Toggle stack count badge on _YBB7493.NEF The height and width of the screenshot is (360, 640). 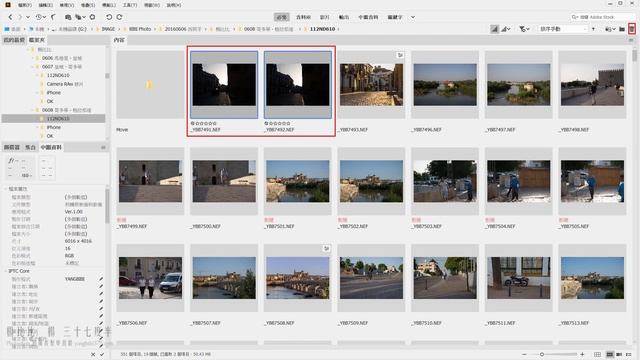(400, 55)
